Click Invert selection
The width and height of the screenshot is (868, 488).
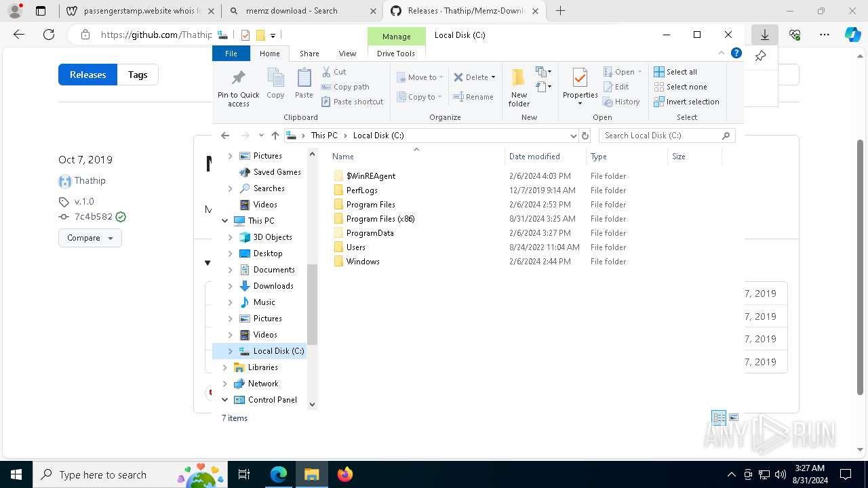pos(686,102)
